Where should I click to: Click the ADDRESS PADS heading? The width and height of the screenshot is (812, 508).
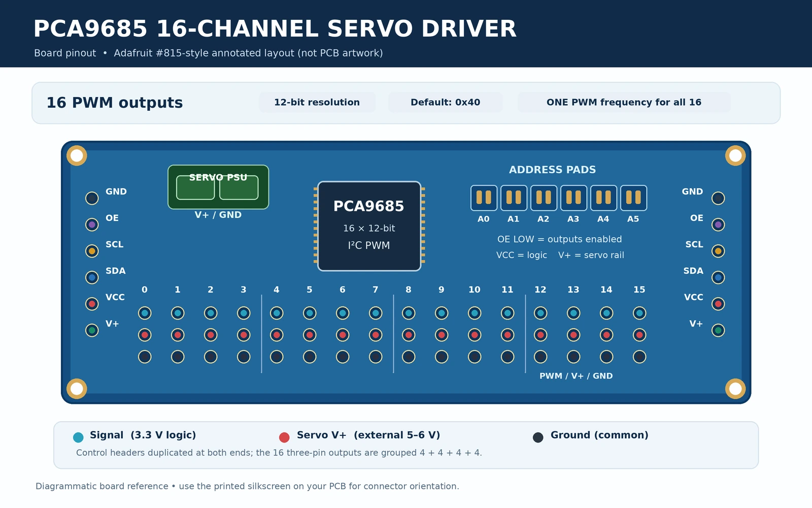(553, 170)
